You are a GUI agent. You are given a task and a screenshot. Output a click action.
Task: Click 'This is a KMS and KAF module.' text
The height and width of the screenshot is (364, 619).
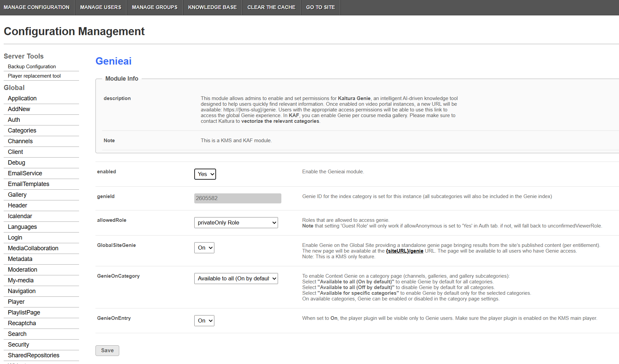(236, 141)
